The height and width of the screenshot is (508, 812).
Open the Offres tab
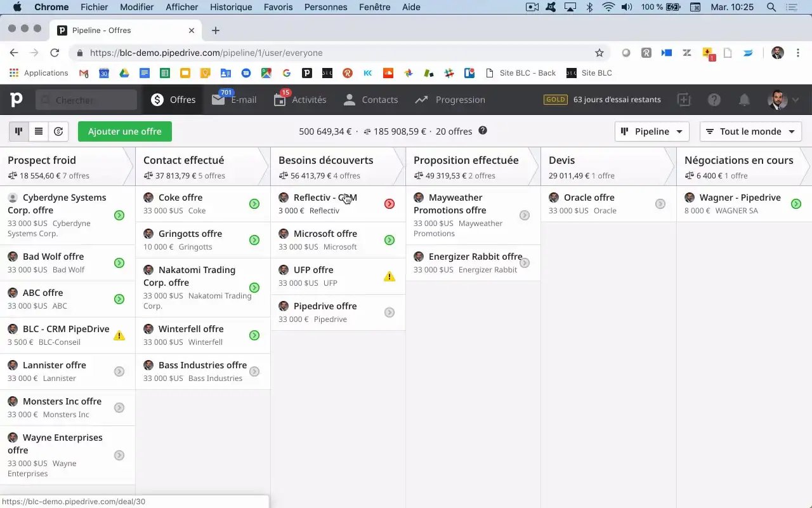click(x=173, y=100)
